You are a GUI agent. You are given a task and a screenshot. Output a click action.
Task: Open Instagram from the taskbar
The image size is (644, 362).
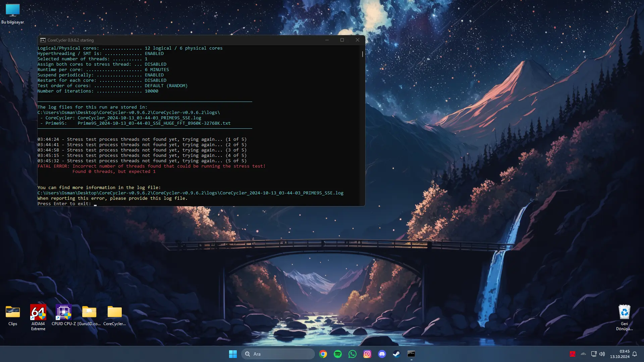point(367,354)
